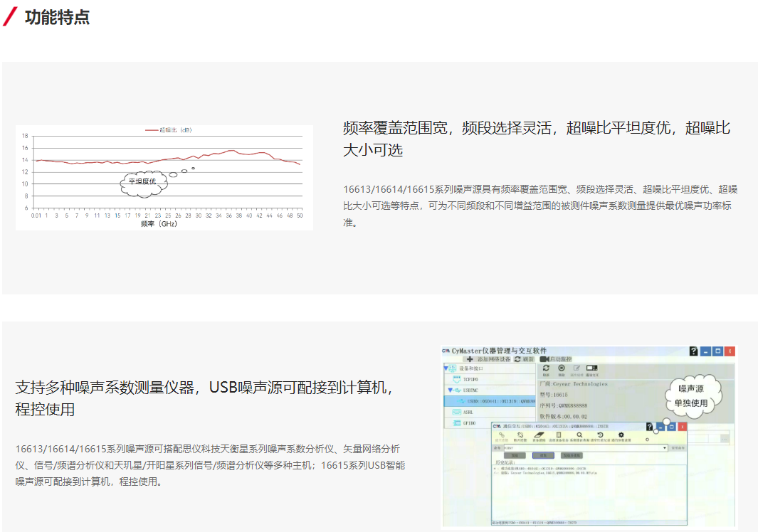Viewport: 758px width, 532px height.
Task: Click the magnifier search icon in communication dialog
Action: [x=579, y=435]
